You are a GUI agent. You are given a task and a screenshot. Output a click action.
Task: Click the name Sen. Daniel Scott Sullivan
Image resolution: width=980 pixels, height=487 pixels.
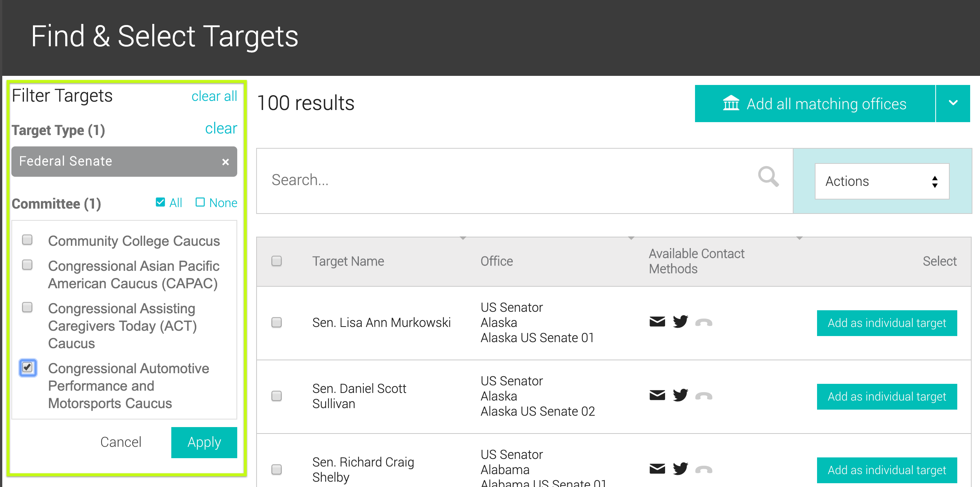coord(359,396)
